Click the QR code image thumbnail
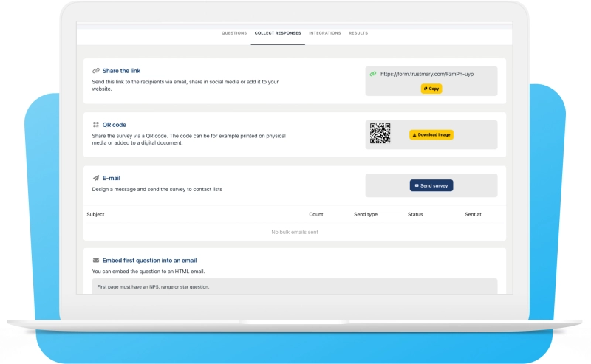 tap(380, 134)
